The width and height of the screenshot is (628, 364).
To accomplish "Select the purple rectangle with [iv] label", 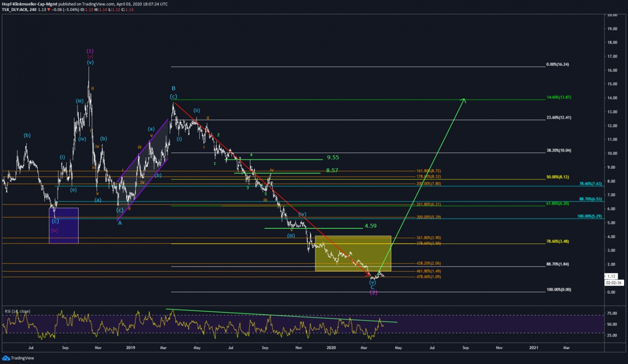I will (x=64, y=226).
